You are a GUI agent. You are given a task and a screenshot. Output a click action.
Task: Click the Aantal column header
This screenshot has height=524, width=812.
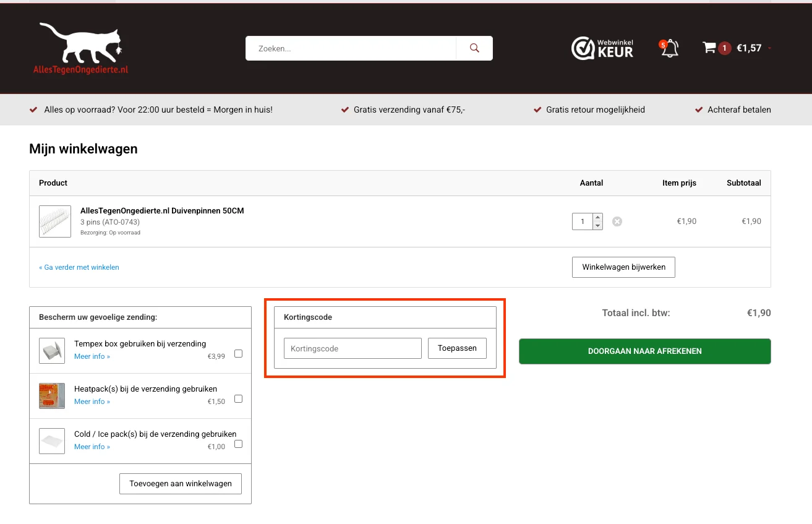(x=591, y=183)
